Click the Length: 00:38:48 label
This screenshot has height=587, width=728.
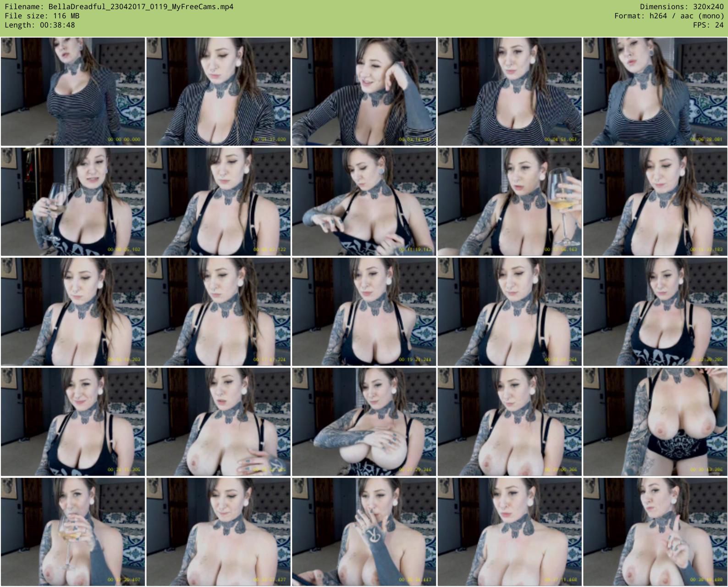click(x=40, y=25)
